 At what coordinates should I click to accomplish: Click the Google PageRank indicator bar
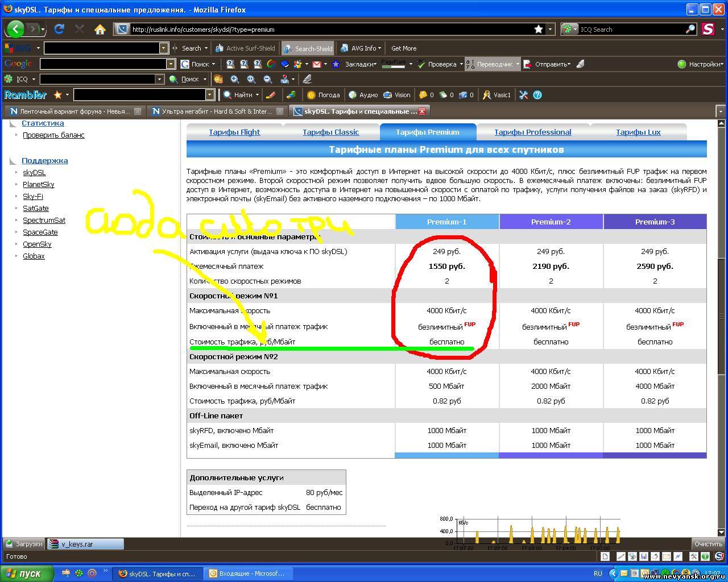394,64
